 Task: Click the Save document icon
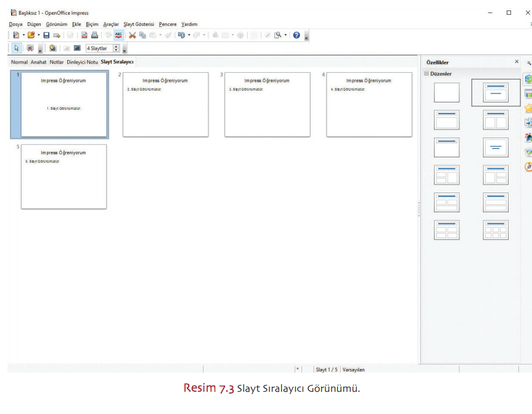46,36
